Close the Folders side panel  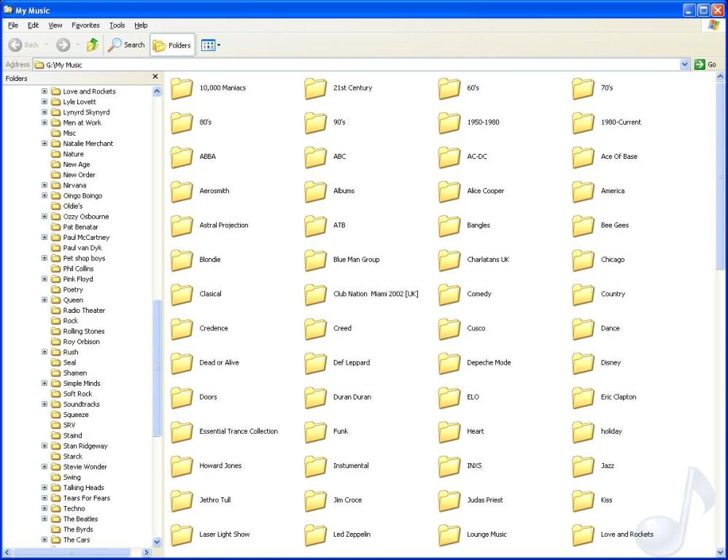[x=155, y=77]
